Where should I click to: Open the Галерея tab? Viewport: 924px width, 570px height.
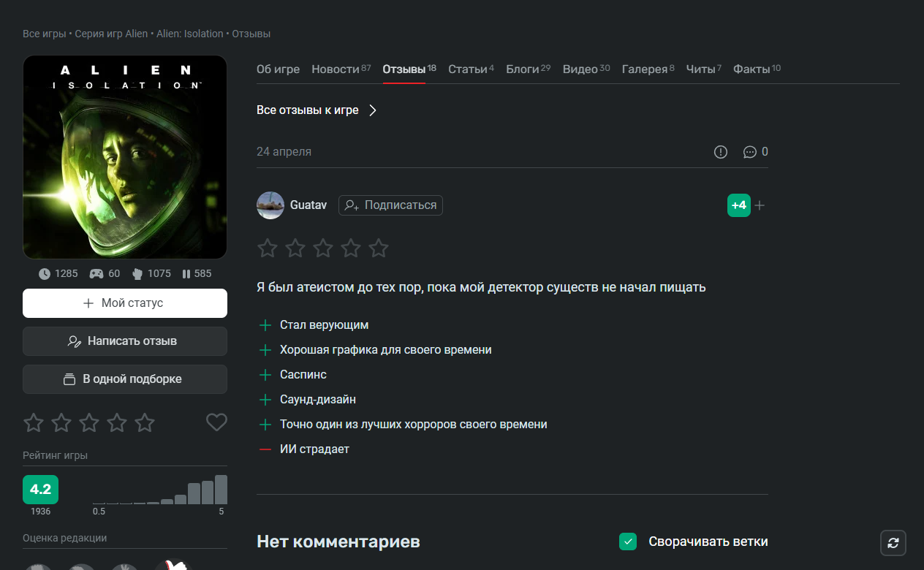[x=648, y=69]
